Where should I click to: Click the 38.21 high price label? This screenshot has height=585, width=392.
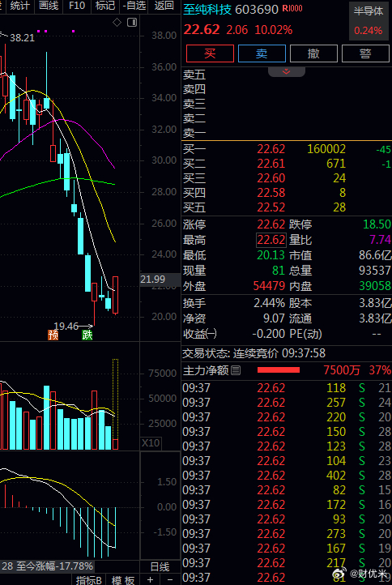[x=23, y=38]
